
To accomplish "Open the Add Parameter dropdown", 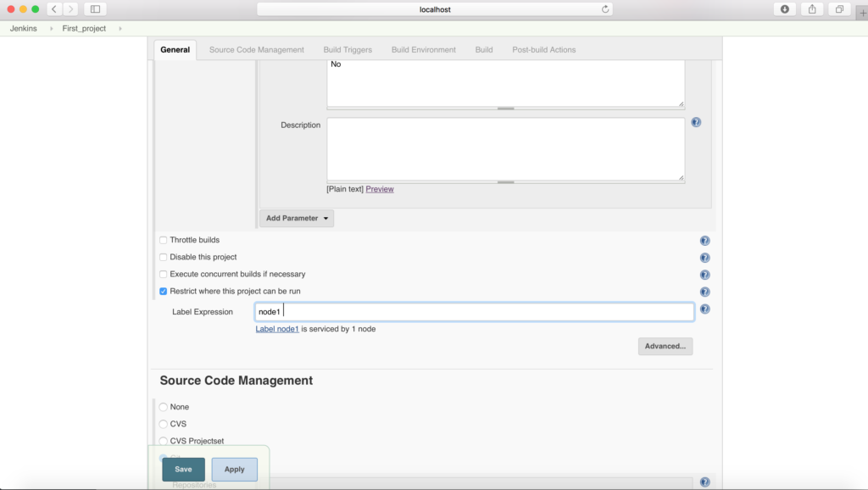I will click(x=296, y=218).
